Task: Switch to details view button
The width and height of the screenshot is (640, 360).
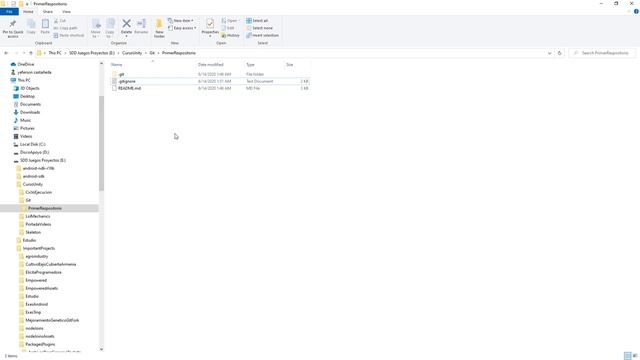Action: (x=628, y=356)
